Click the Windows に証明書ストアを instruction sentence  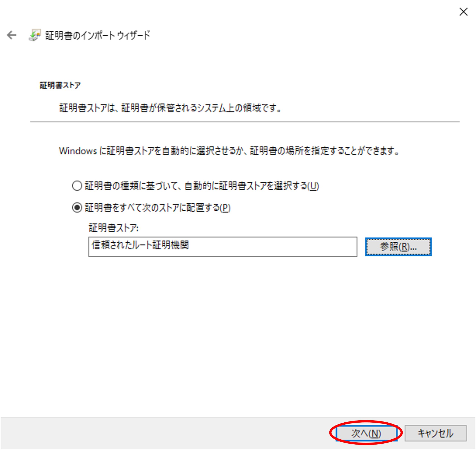(229, 151)
